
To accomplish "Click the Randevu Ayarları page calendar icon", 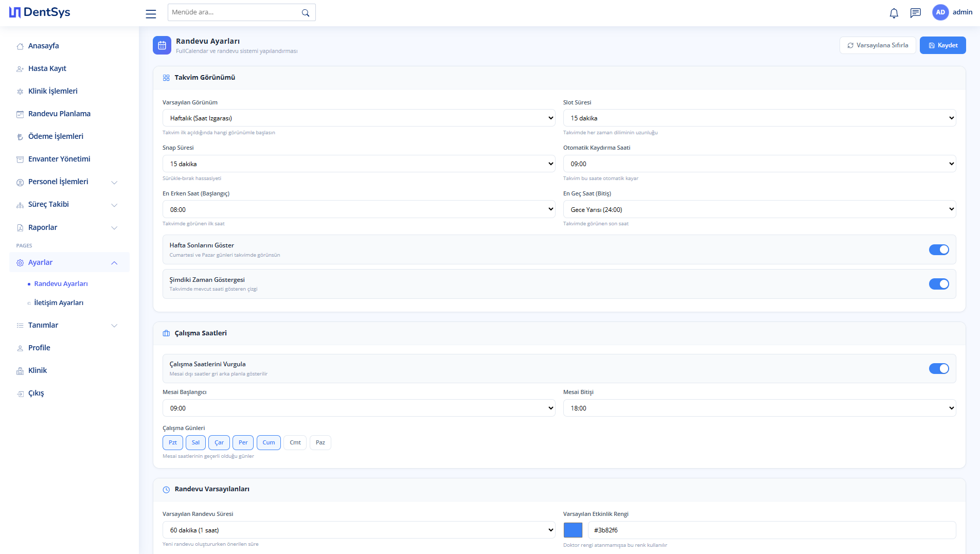I will (162, 45).
